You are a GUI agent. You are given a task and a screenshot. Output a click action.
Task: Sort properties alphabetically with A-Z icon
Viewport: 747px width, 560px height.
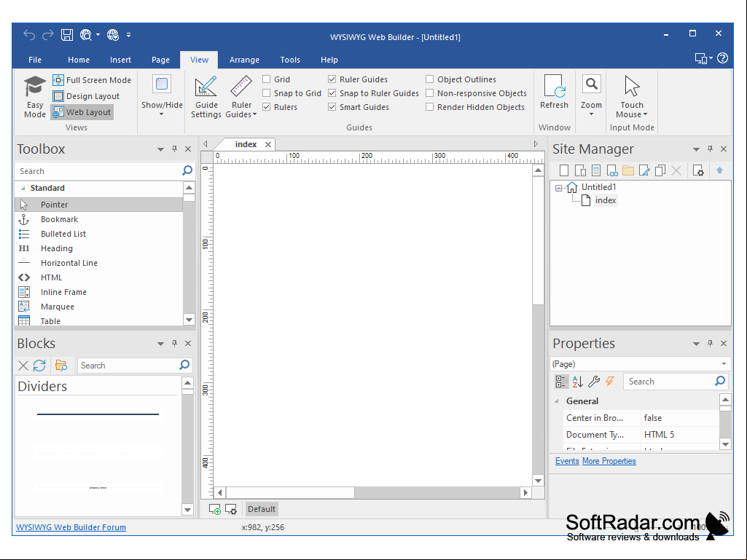(578, 382)
